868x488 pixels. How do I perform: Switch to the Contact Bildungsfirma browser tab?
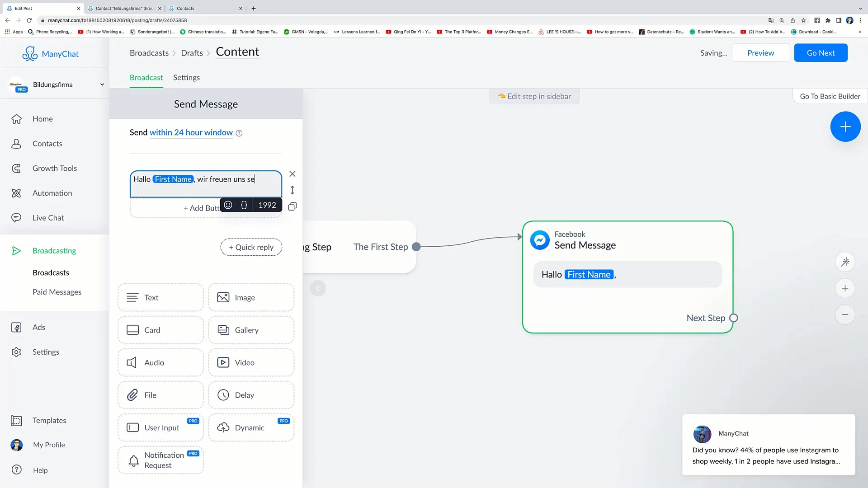[124, 8]
